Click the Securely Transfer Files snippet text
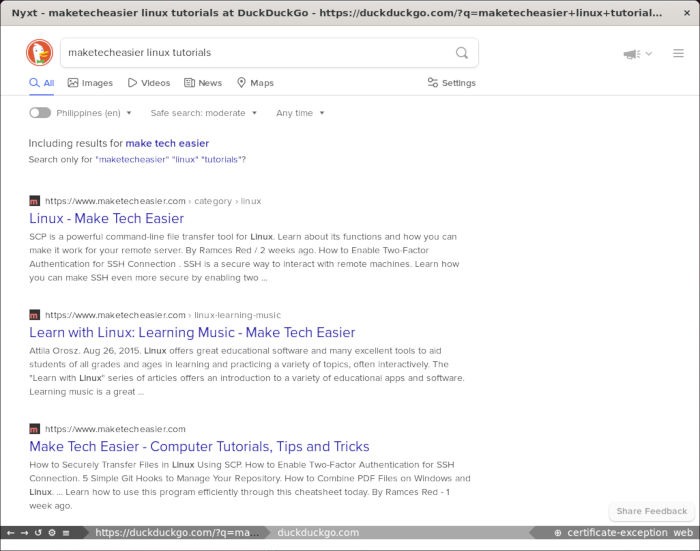Screen dimensions: 700x551 click(x=250, y=485)
